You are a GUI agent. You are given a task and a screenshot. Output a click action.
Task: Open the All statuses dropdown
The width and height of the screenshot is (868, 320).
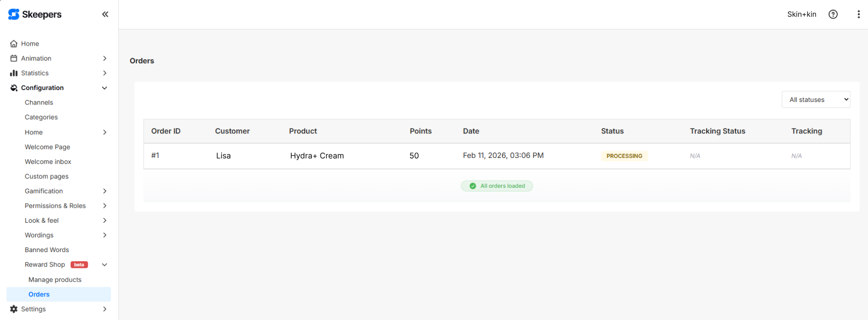[x=816, y=100]
